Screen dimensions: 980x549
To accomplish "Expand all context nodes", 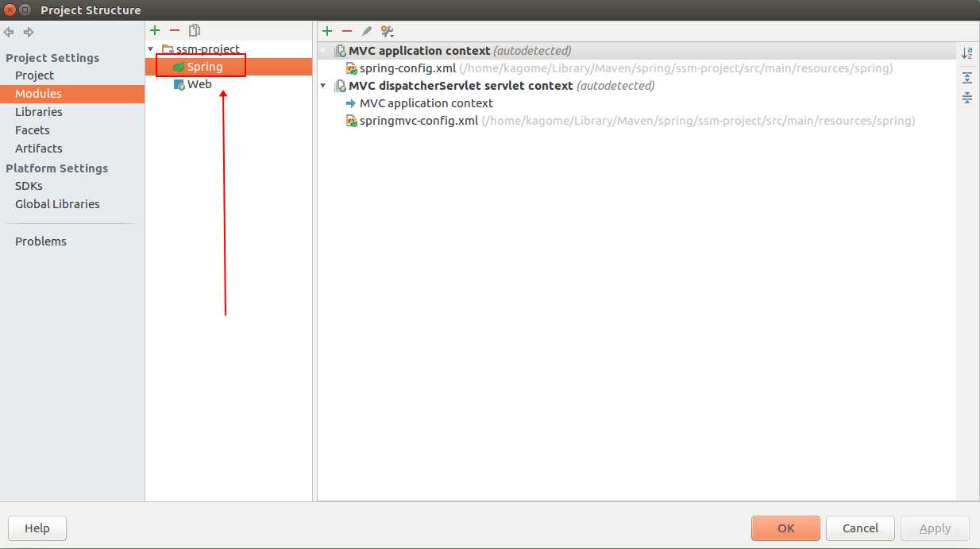I will pos(967,78).
